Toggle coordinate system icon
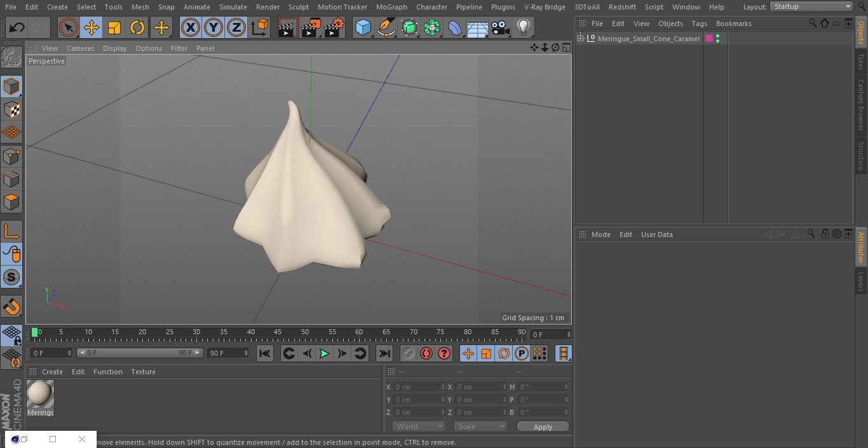This screenshot has height=448, width=868. pos(260,28)
